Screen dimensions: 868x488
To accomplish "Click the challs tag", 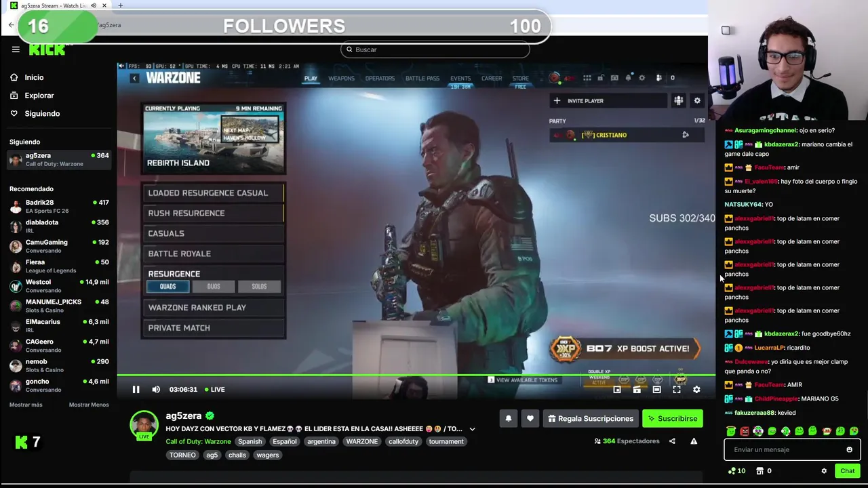I will (x=237, y=455).
